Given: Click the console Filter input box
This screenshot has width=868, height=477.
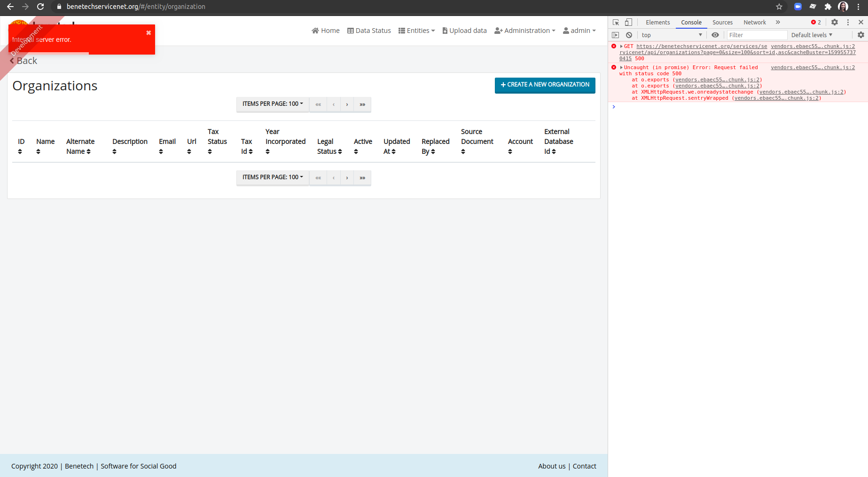Looking at the screenshot, I should click(757, 35).
